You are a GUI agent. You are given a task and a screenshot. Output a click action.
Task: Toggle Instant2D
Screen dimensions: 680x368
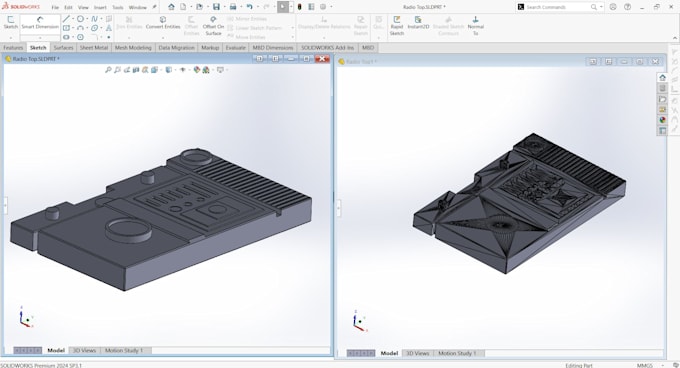[x=418, y=23]
